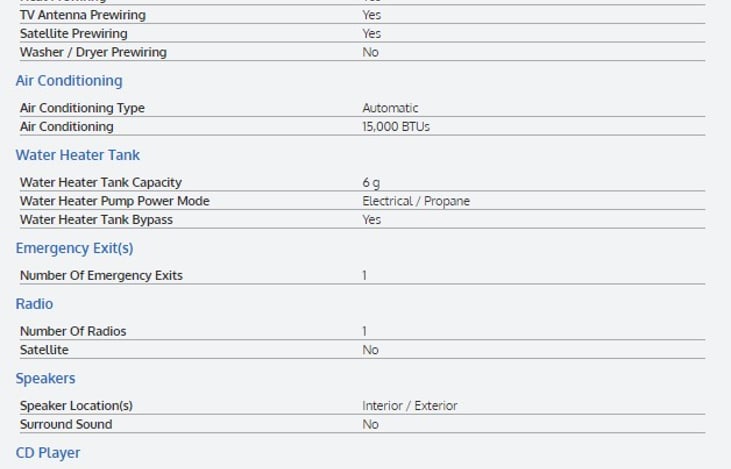The image size is (731, 469).
Task: Click the Water Heater Tank Bypass label
Action: pyautogui.click(x=96, y=220)
